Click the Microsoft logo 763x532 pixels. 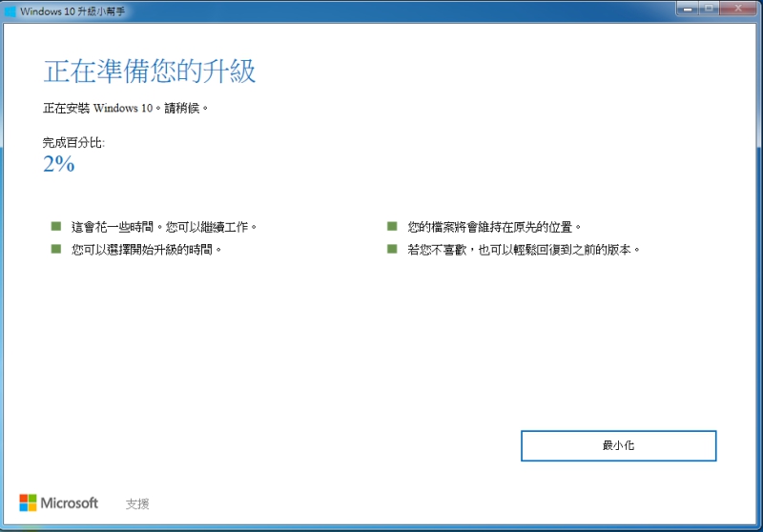point(59,502)
